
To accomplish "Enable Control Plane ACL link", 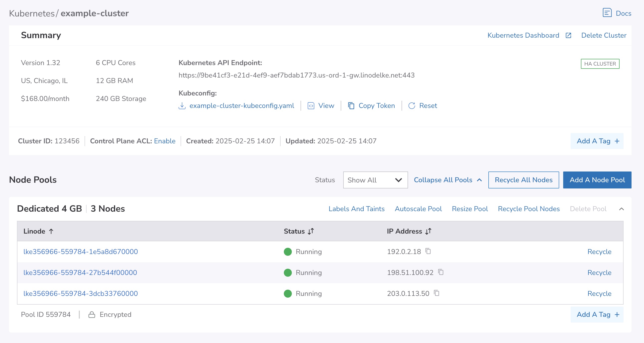I will pos(165,141).
